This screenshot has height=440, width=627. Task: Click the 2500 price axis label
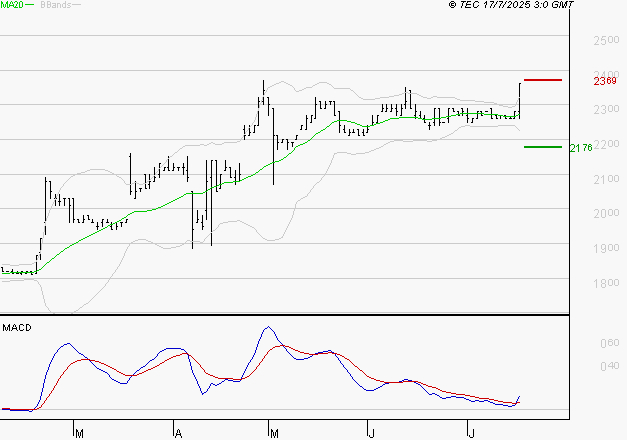(x=606, y=40)
